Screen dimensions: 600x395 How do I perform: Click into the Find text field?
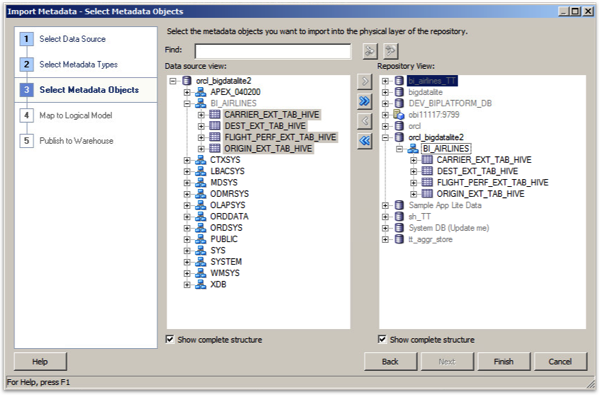tap(272, 51)
